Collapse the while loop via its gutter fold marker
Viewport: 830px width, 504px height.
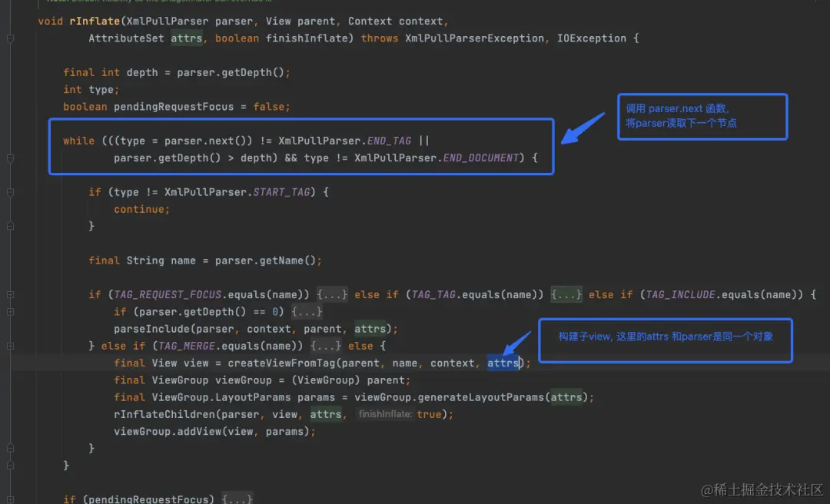click(x=10, y=158)
